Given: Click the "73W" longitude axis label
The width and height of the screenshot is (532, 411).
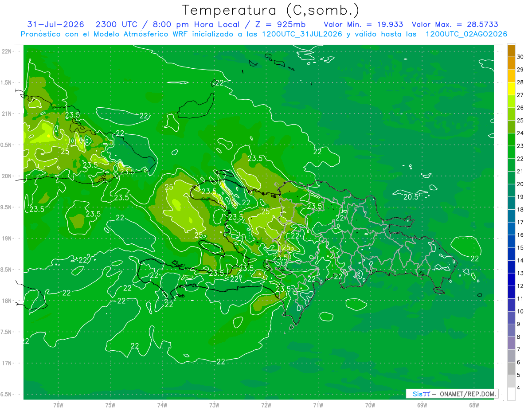Looking at the screenshot, I should pos(214,405).
